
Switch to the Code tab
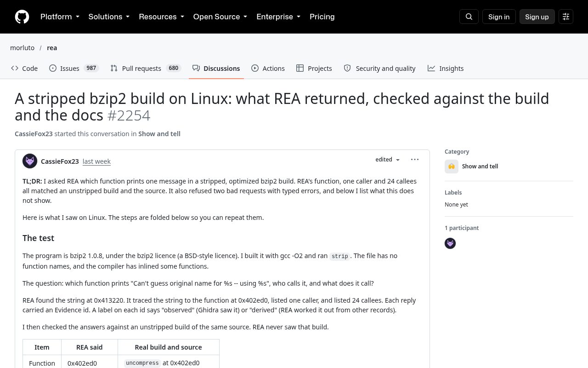tap(24, 68)
